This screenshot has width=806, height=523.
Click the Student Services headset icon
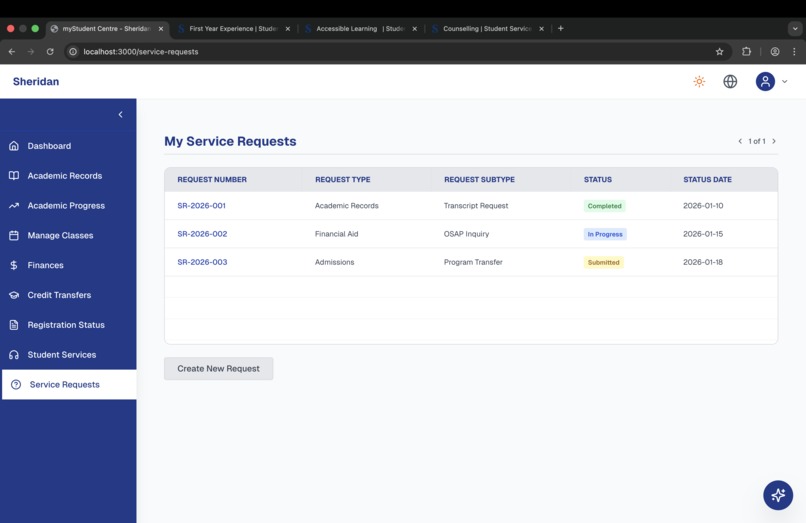coord(14,355)
